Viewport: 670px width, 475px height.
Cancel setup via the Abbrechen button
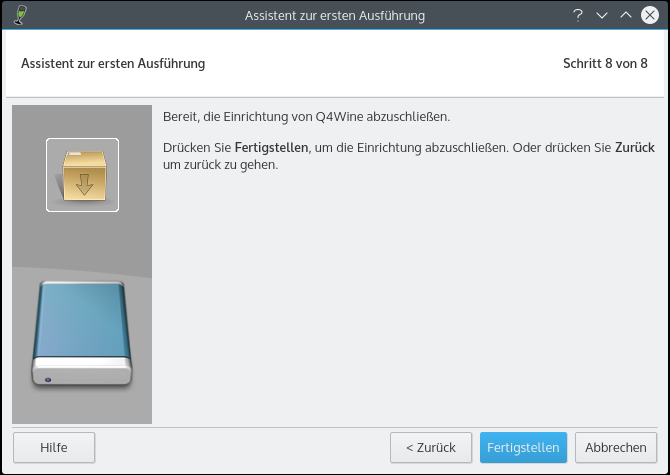coord(616,447)
